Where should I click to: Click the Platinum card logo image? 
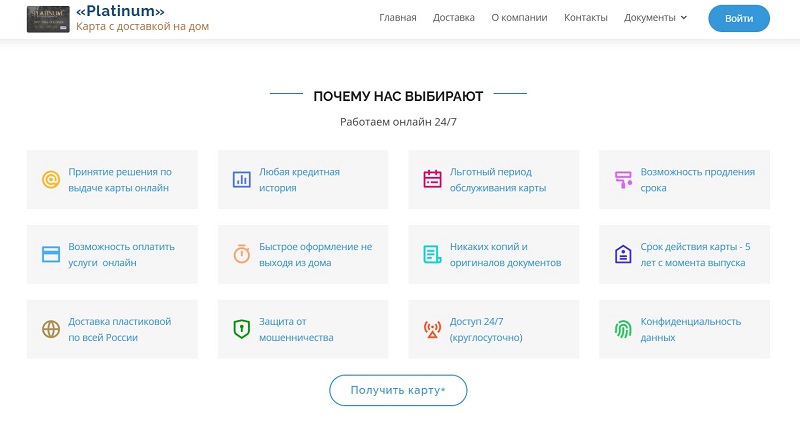[48, 19]
